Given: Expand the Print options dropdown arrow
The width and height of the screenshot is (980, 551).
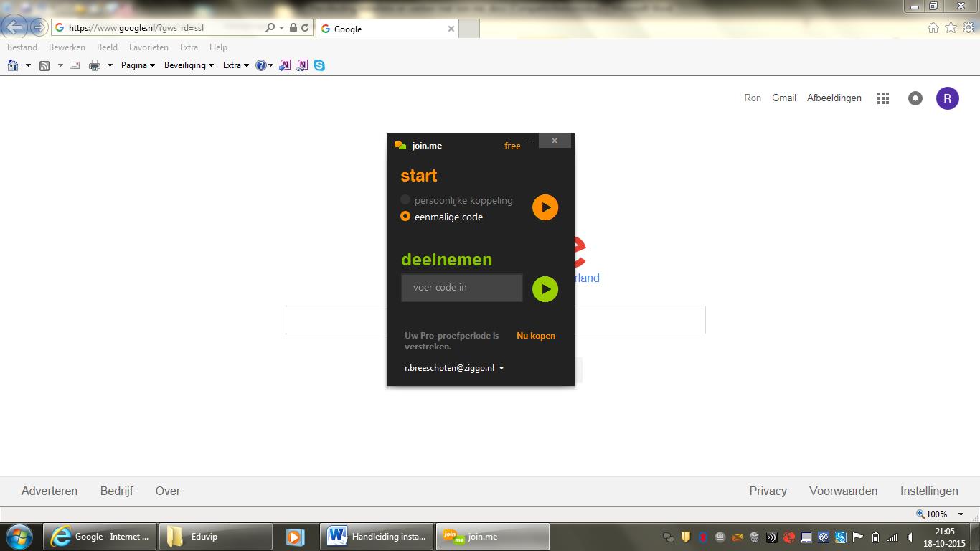Looking at the screenshot, I should [x=110, y=65].
